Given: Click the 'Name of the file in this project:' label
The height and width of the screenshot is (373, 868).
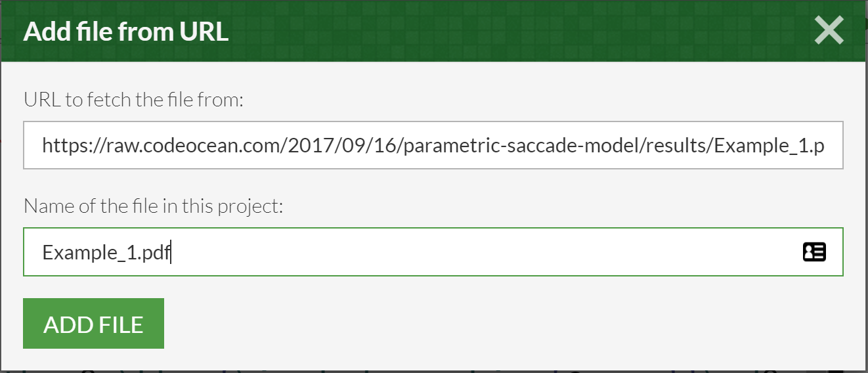Looking at the screenshot, I should pyautogui.click(x=153, y=206).
